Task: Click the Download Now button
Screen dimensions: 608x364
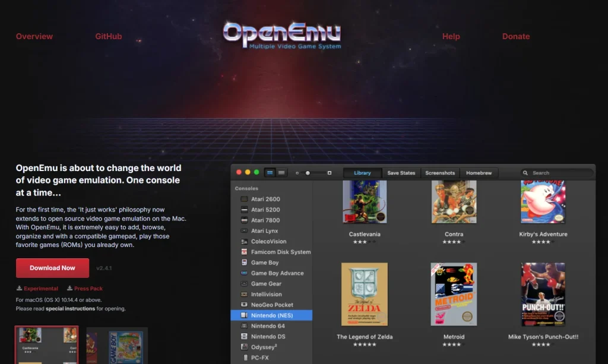Action: [x=52, y=268]
